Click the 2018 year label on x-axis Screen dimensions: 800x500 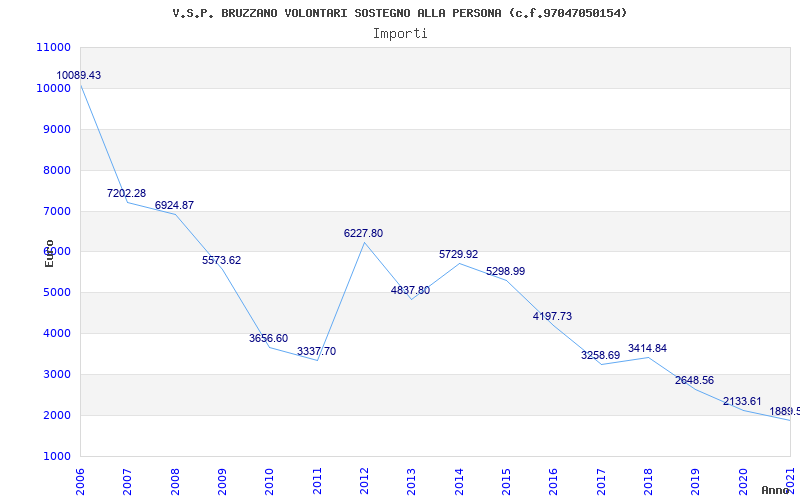click(648, 481)
